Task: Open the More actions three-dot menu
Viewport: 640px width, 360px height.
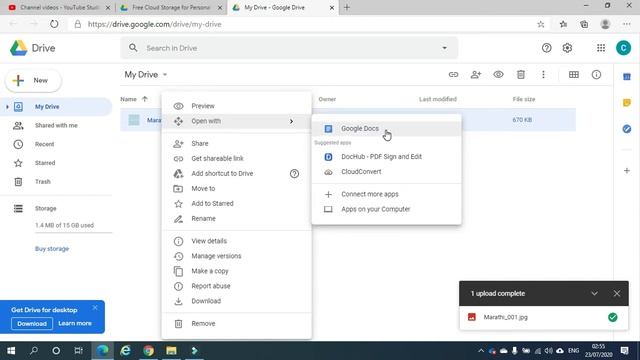Action: 543,75
